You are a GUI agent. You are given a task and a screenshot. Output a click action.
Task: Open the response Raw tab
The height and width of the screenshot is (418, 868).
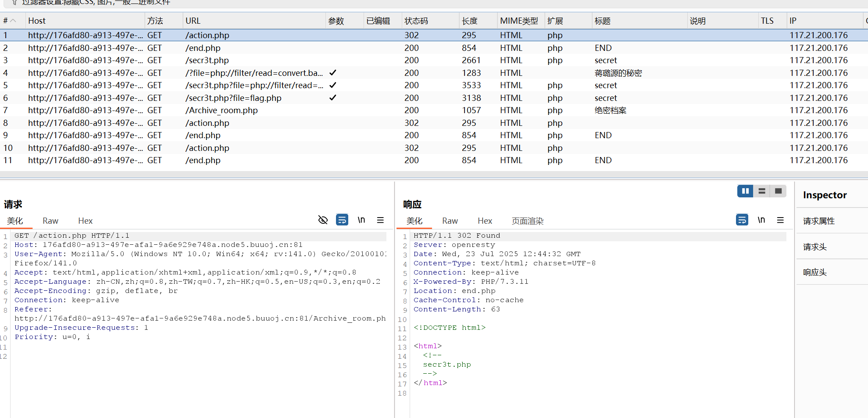(450, 221)
